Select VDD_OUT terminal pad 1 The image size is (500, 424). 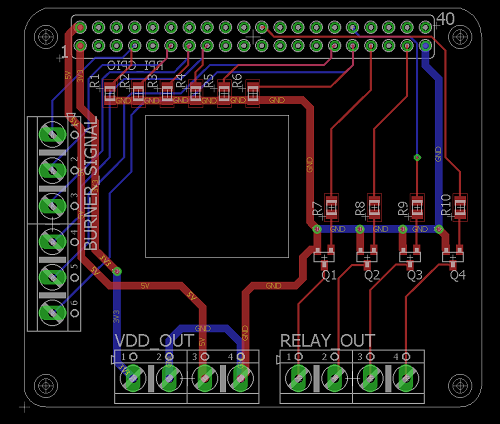[x=133, y=378]
